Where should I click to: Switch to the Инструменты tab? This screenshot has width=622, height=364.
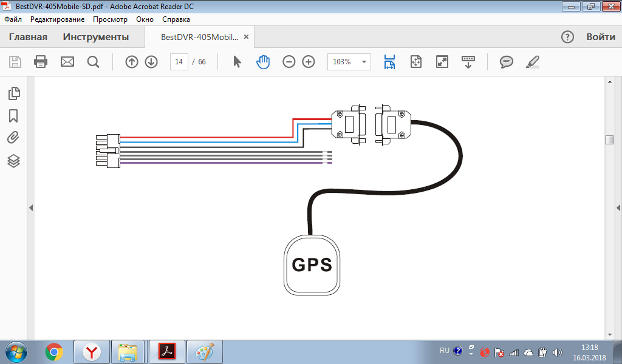(x=96, y=37)
